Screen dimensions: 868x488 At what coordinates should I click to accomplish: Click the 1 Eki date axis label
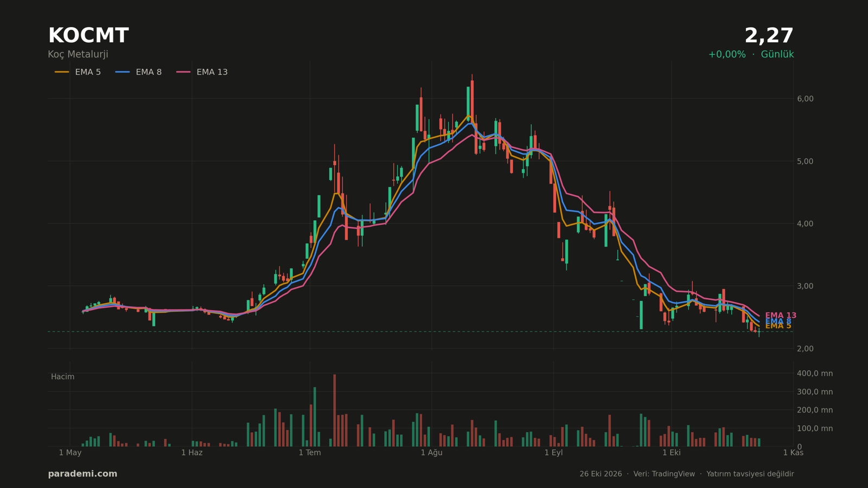[671, 453]
